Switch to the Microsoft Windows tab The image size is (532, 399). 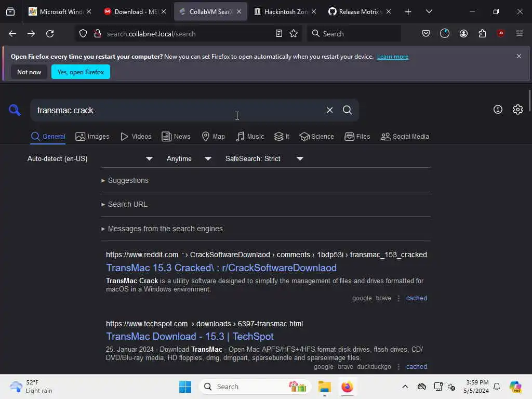pyautogui.click(x=60, y=11)
